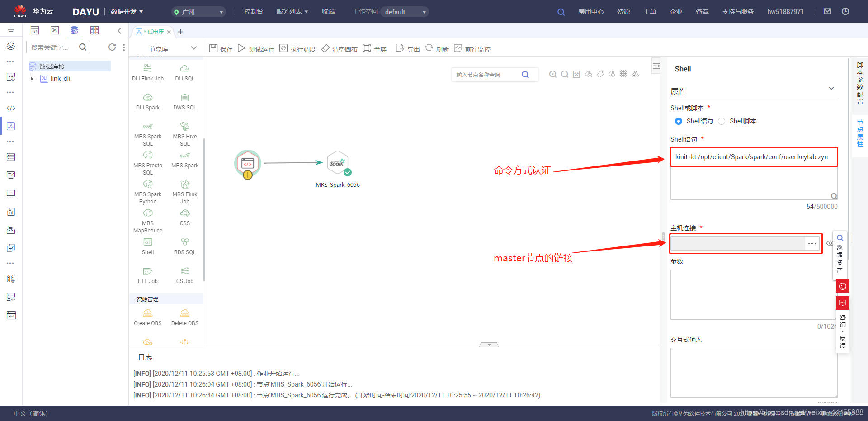Select the Shell node in library
This screenshot has width=868, height=421.
pyautogui.click(x=148, y=246)
